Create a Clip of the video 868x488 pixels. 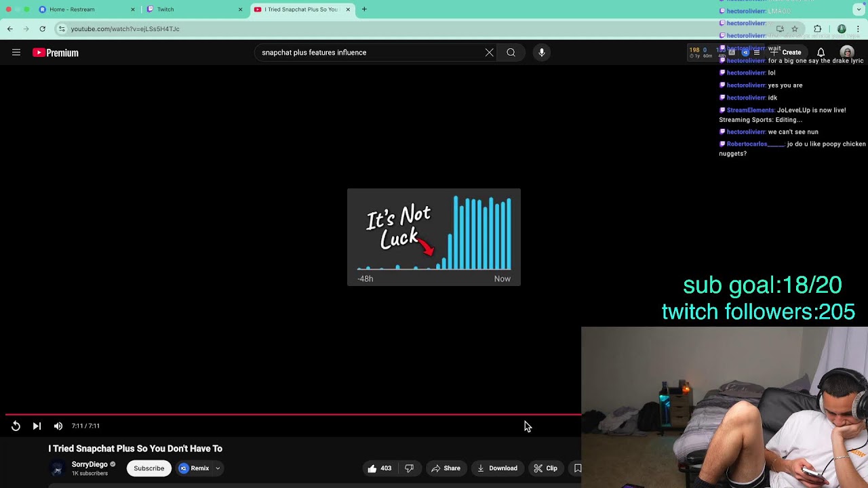point(545,468)
